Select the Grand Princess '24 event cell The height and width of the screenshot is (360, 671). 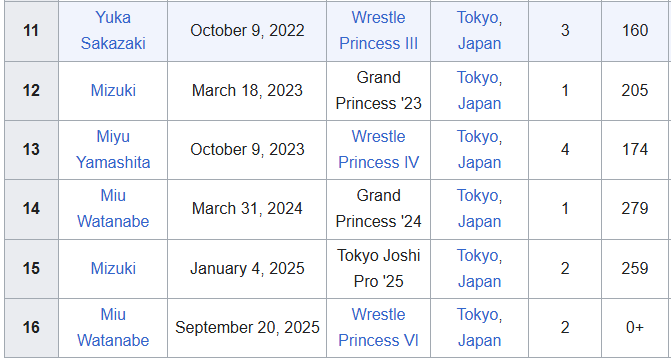[x=378, y=209]
